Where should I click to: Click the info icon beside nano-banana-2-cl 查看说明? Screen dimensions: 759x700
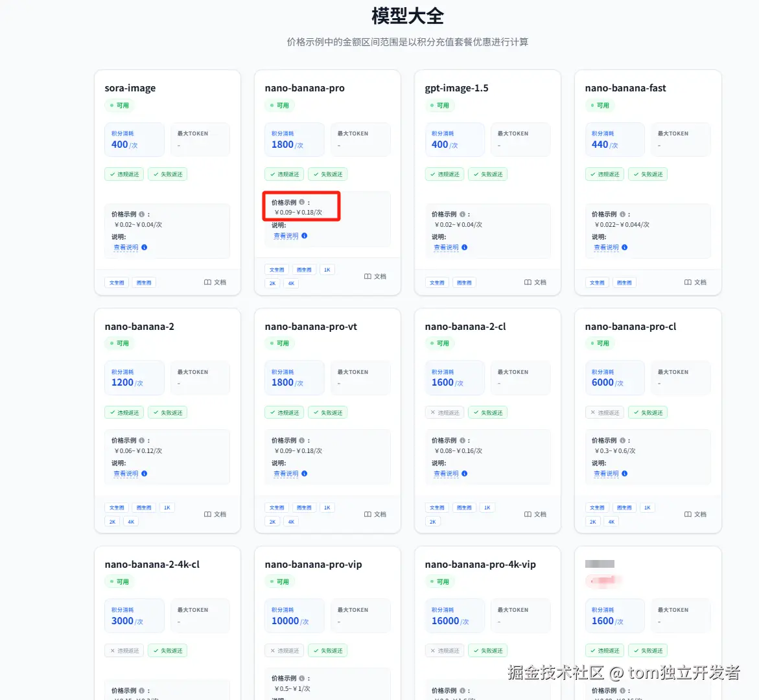coord(465,473)
